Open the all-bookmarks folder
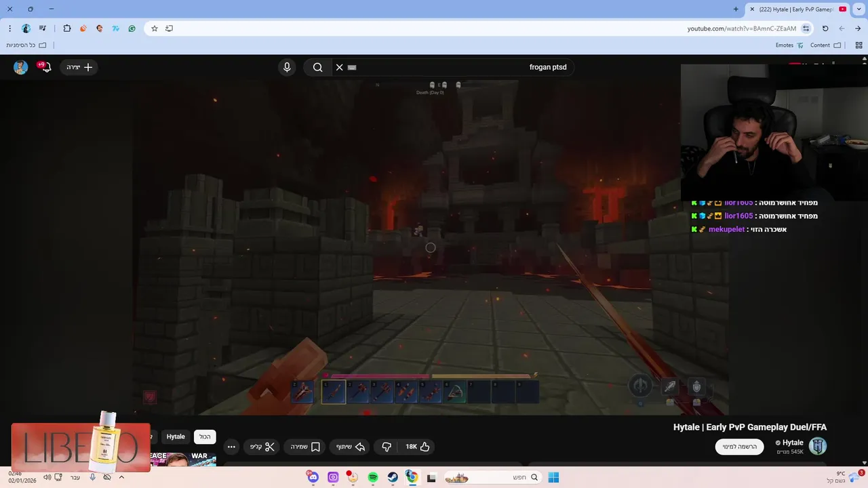868x488 pixels. click(26, 45)
